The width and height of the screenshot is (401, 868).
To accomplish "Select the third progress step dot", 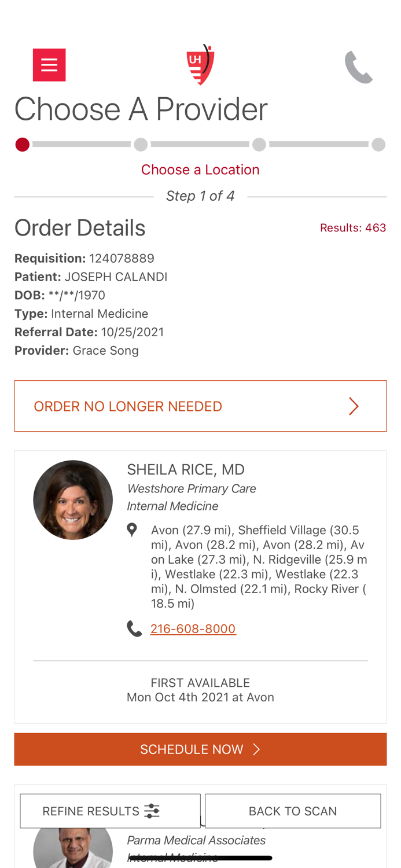I will point(259,145).
